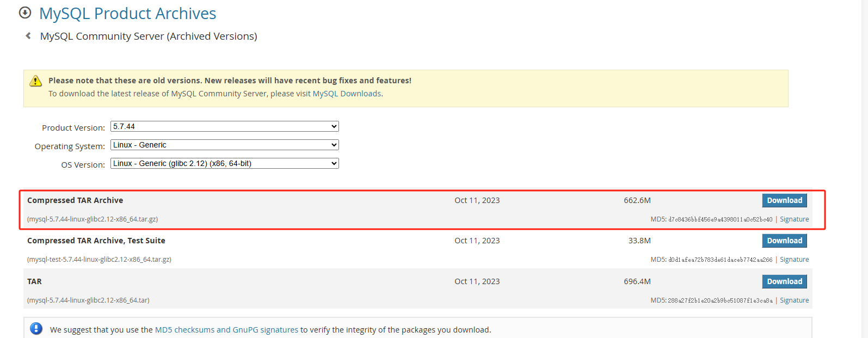Click the MD5 hash of the TAR row
The image size is (868, 338).
click(x=720, y=300)
